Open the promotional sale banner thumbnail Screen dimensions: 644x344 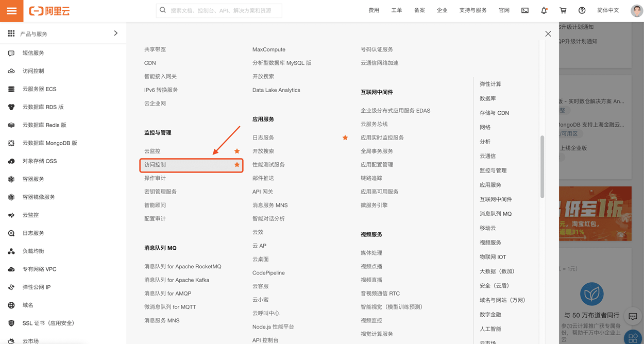pyautogui.click(x=595, y=214)
